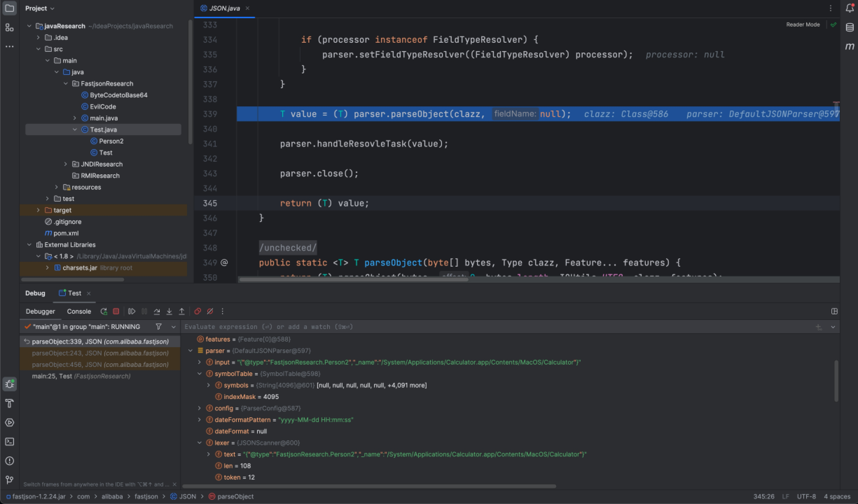Screen dimensions: 858x504
Task: Click the Rerun 'Test' debug icon
Action: 104,311
